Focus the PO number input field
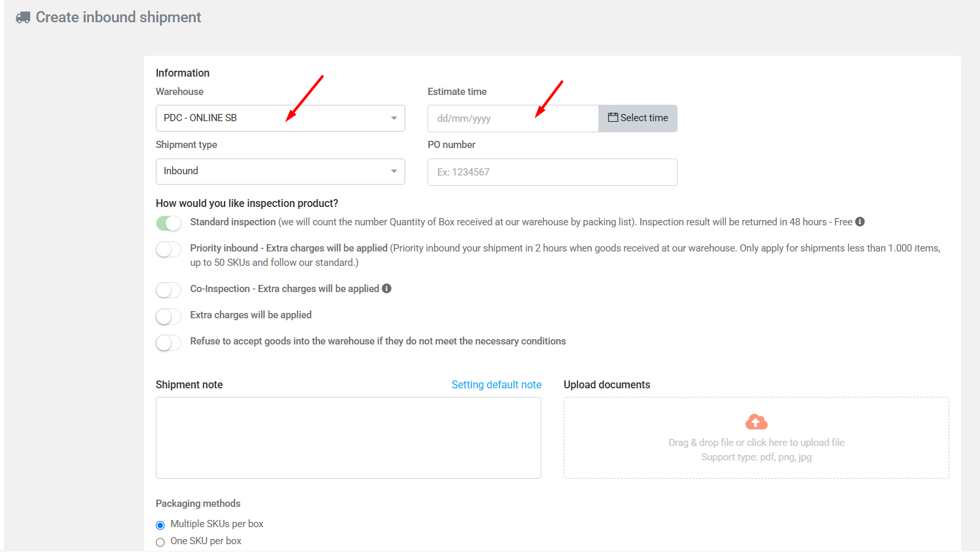The width and height of the screenshot is (980, 554). (552, 172)
